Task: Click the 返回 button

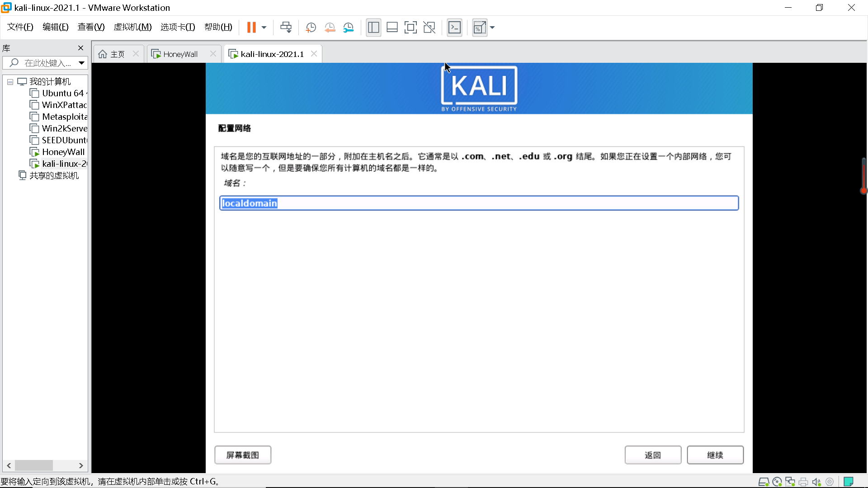Action: (x=652, y=455)
